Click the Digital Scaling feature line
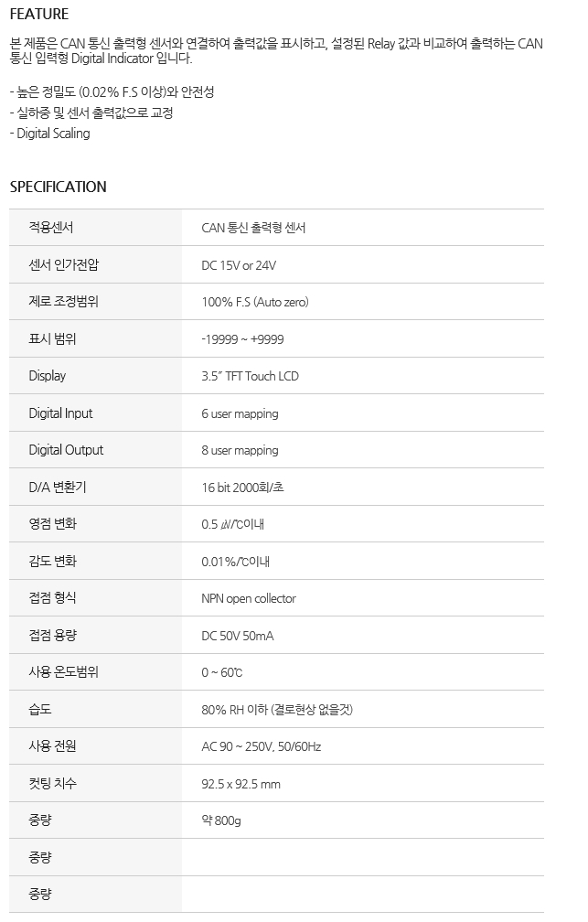Viewport: 588px width, 922px height. tap(50, 134)
